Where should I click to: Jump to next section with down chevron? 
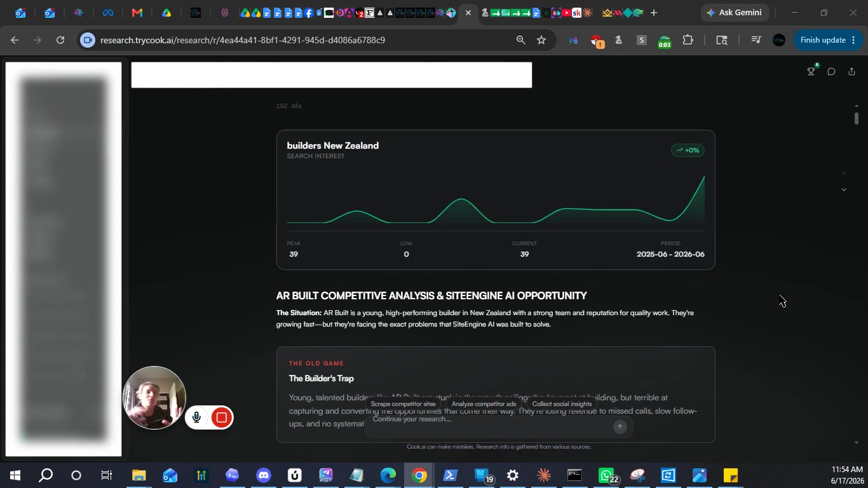844,189
